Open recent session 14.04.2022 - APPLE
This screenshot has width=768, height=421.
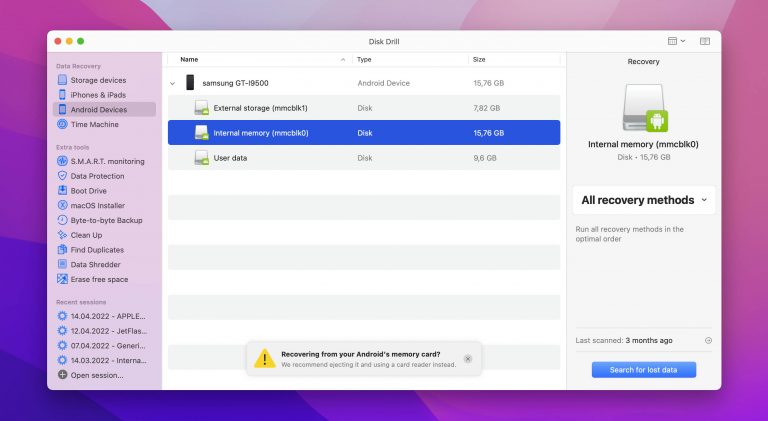click(x=108, y=316)
